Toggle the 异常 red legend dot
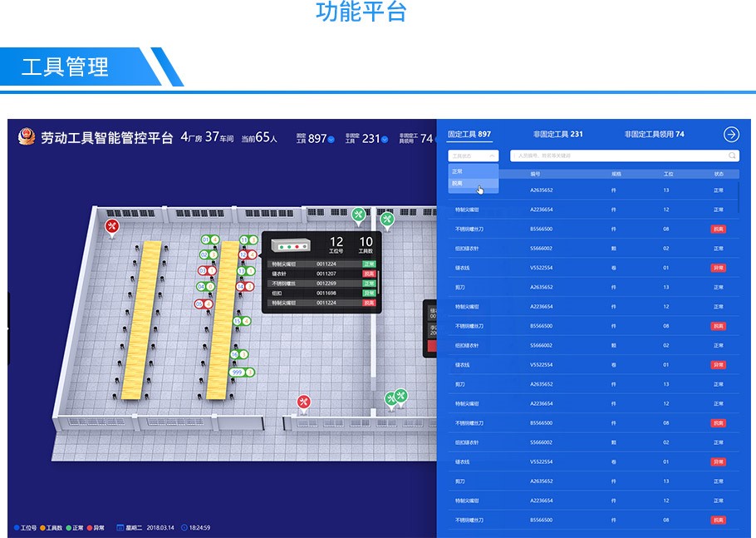The width and height of the screenshot is (756, 538). coord(90,527)
